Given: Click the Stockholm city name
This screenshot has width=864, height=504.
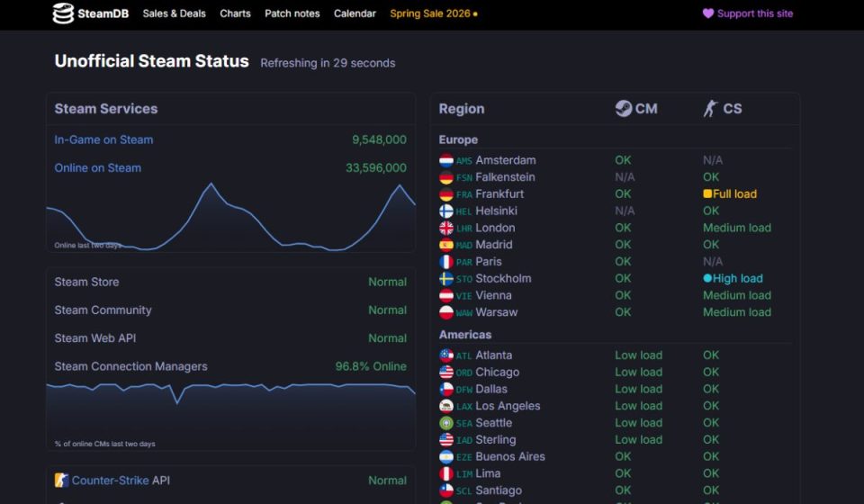Looking at the screenshot, I should tap(504, 279).
